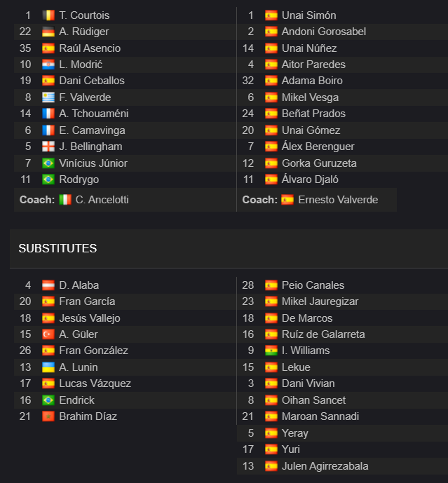Click the Italy flag next to C. Ancelotti

coord(65,200)
